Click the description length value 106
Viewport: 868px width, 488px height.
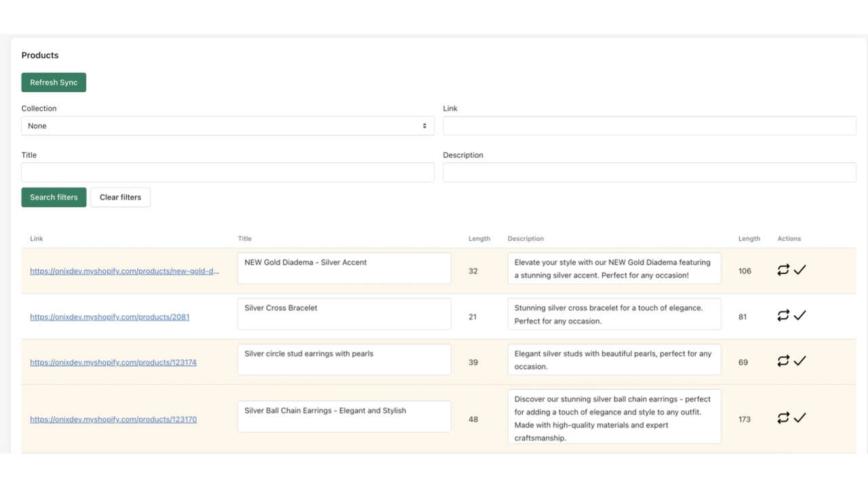click(x=745, y=271)
